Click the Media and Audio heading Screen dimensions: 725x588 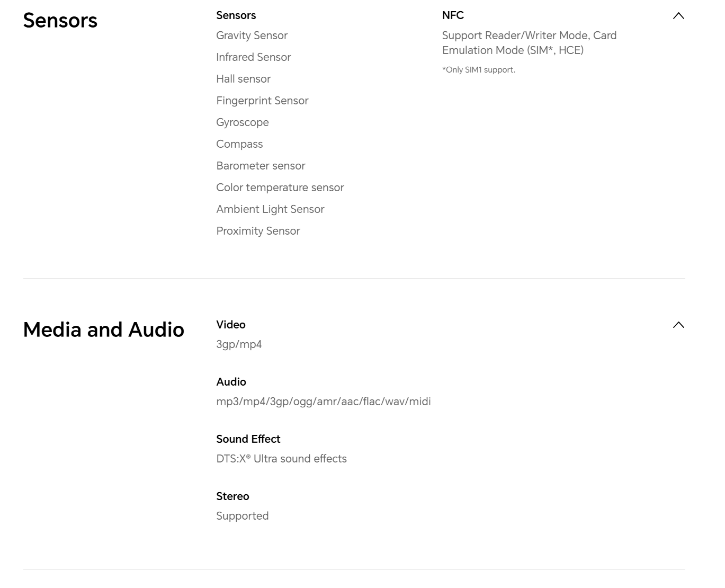click(x=104, y=329)
